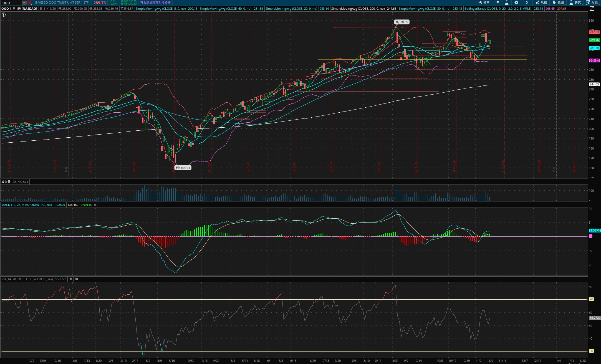This screenshot has height=364, width=601.
Task: Click the RSI value 55.7722 in header
Action: pyautogui.click(x=61, y=279)
